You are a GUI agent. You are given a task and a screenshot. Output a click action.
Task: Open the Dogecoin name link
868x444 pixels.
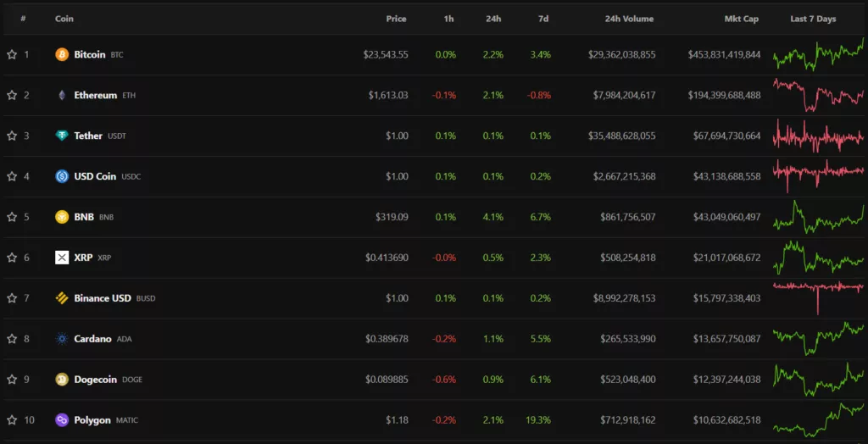(x=96, y=380)
